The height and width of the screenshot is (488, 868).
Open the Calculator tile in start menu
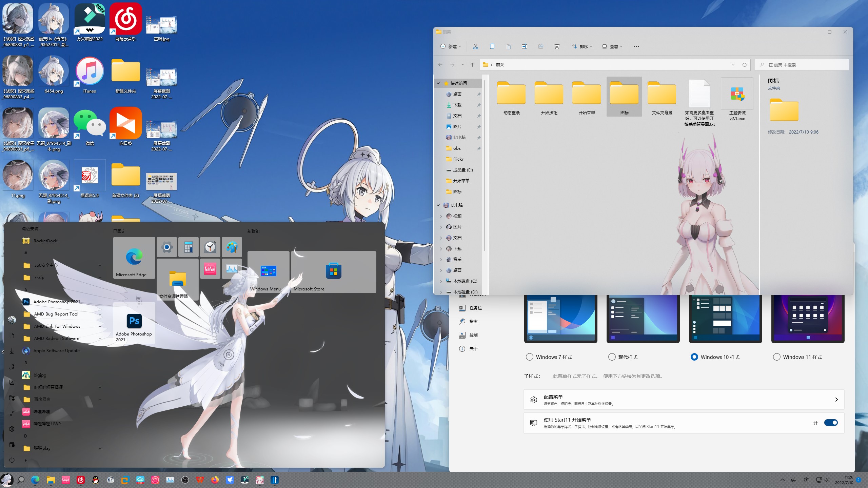pos(189,247)
